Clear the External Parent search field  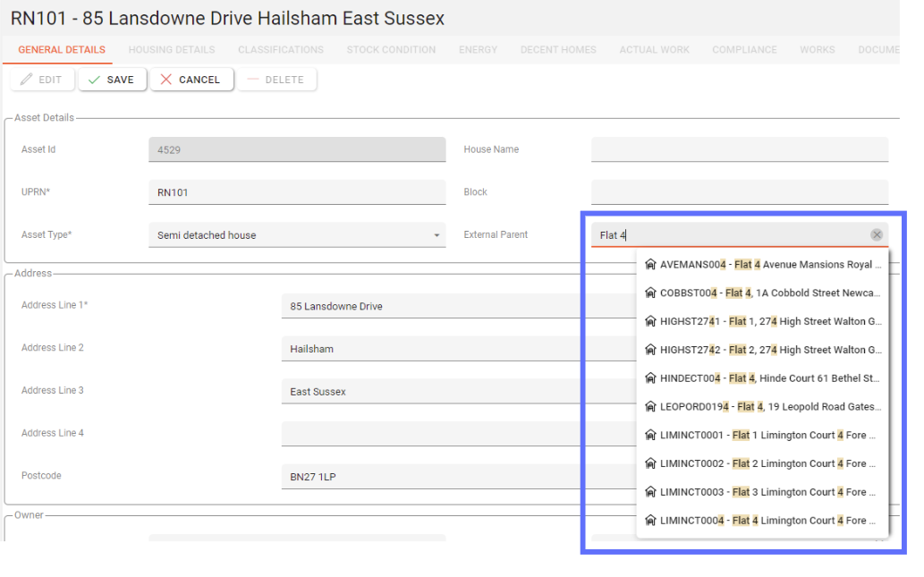point(877,235)
